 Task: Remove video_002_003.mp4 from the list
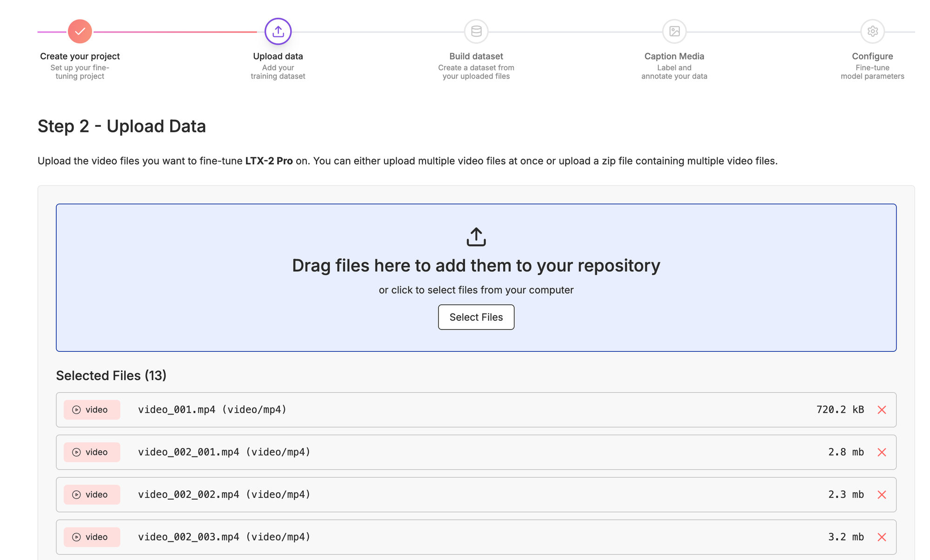tap(882, 537)
